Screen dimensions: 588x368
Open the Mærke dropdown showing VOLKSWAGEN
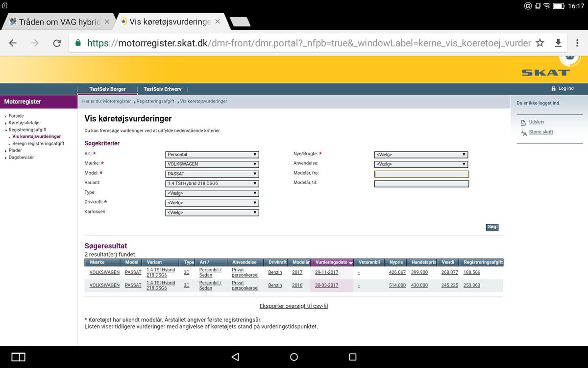click(212, 164)
